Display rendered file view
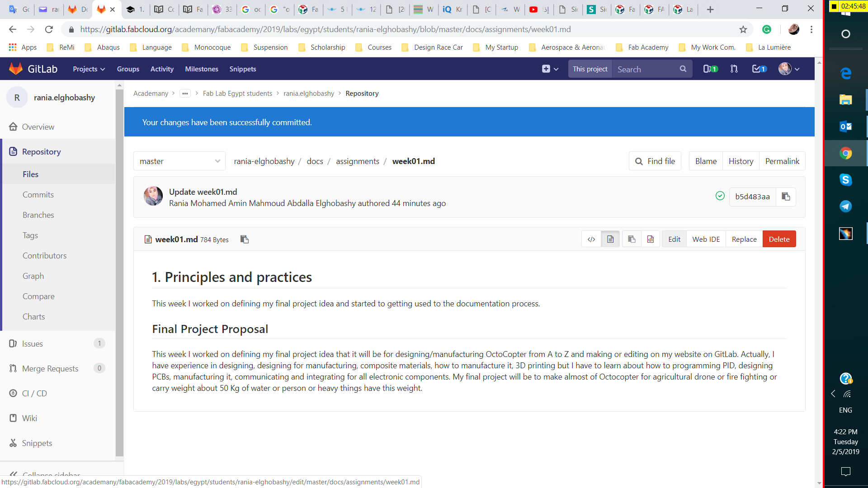Viewport: 868px width, 488px height. pyautogui.click(x=610, y=239)
